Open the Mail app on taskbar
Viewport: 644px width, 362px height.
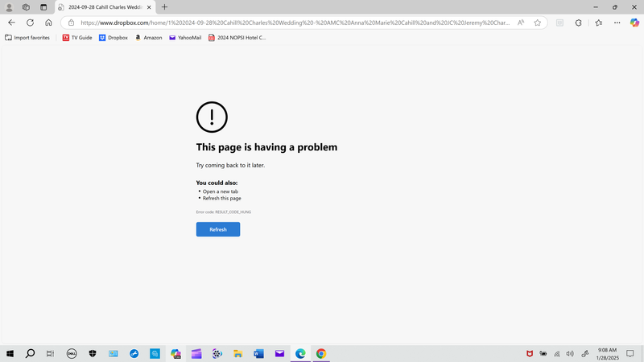point(279,353)
